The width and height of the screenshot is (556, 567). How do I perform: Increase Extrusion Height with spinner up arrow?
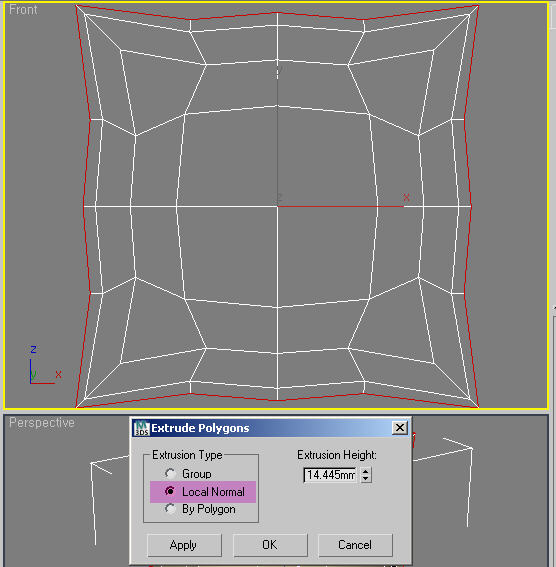(x=366, y=471)
